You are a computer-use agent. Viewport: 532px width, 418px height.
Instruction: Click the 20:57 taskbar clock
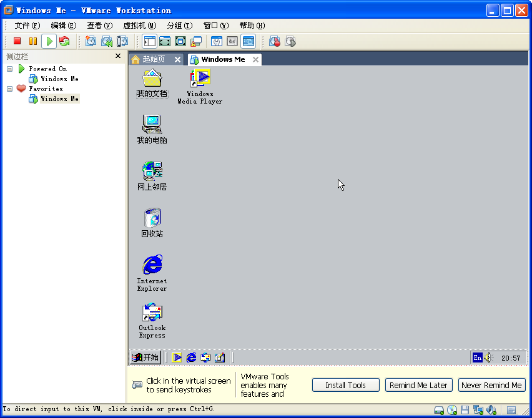pos(511,358)
